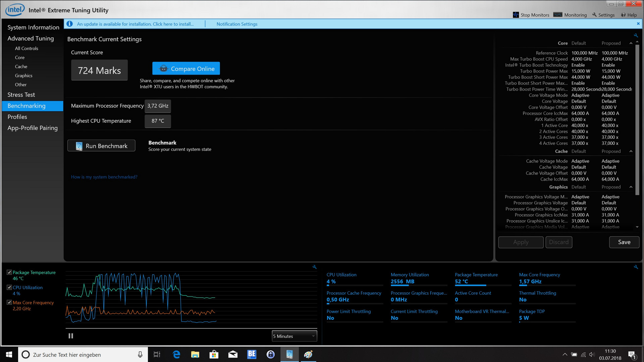Screen dimensions: 644x362
Task: Collapse the Cache settings section
Action: [x=631, y=152]
